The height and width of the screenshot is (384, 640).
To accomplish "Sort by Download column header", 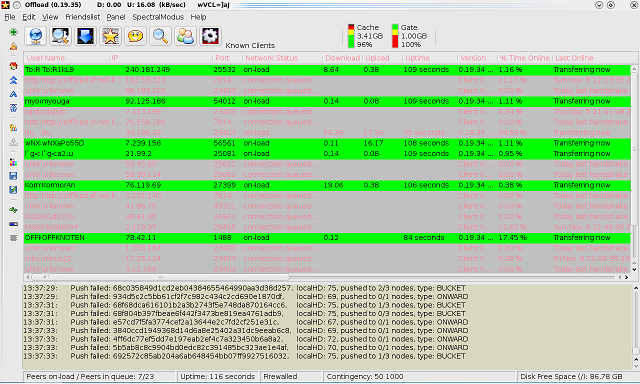I will point(342,58).
